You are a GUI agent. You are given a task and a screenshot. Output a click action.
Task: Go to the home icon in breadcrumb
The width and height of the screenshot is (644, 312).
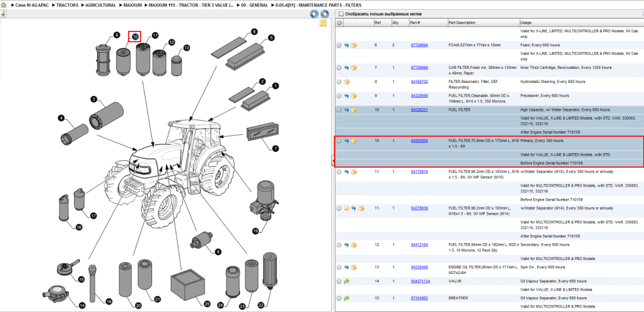coord(4,6)
